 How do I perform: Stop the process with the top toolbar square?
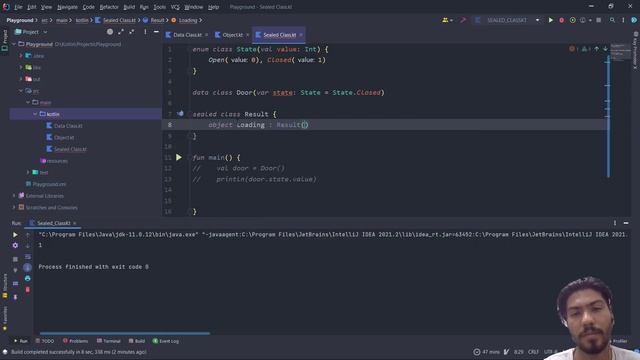(599, 20)
